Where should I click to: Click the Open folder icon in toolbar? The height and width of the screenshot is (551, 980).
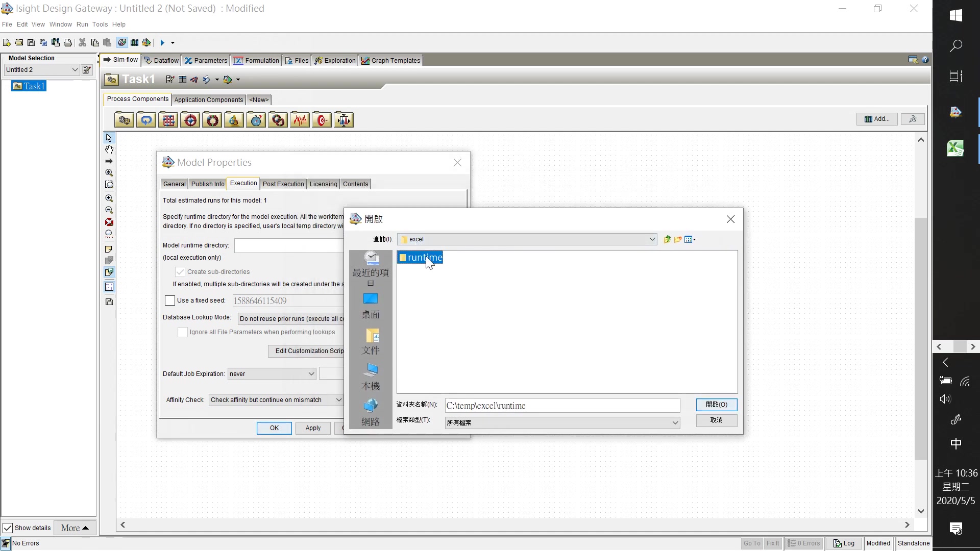click(x=19, y=43)
